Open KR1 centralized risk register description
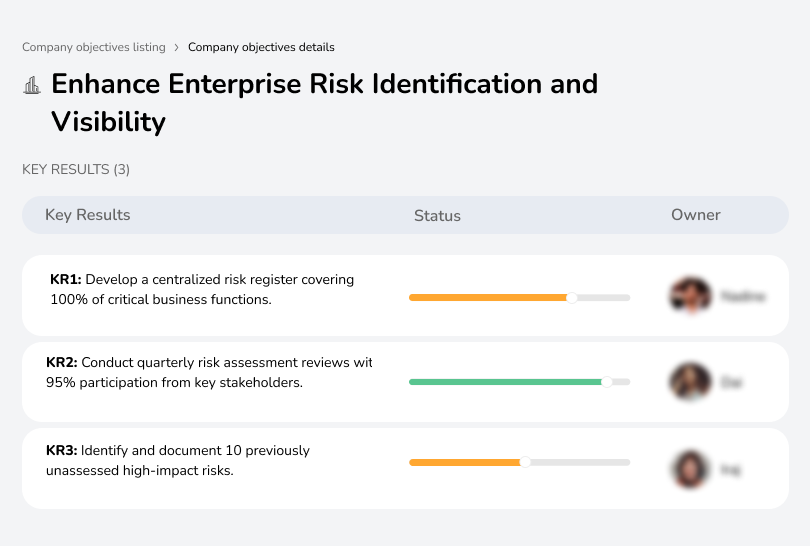The height and width of the screenshot is (546, 810). click(202, 289)
